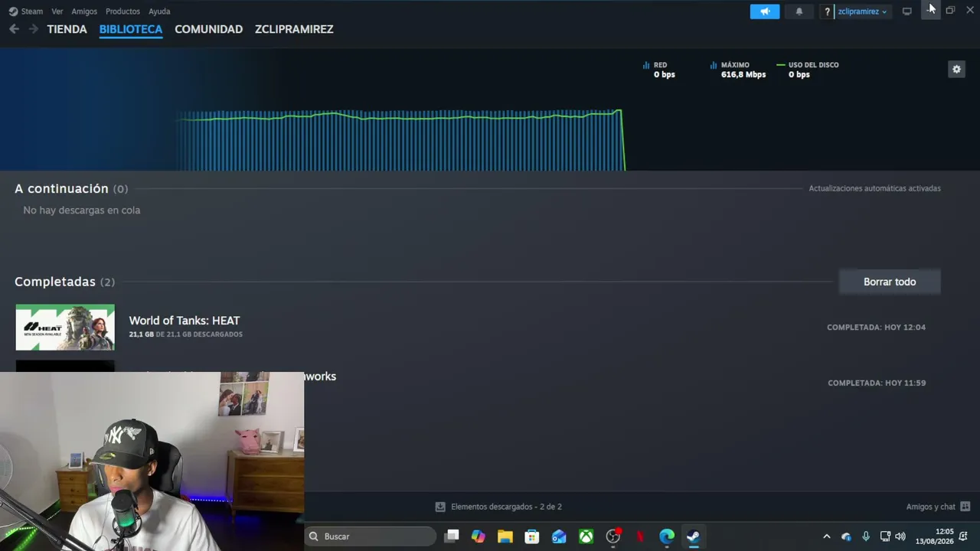Click the USO DEL DISCO indicator
The image size is (980, 551).
(808, 70)
